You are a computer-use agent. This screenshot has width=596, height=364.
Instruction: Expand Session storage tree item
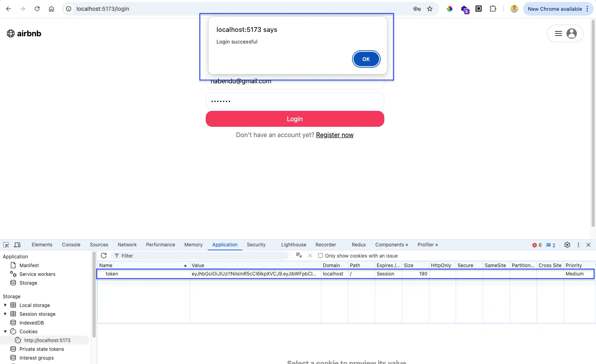[x=5, y=314]
